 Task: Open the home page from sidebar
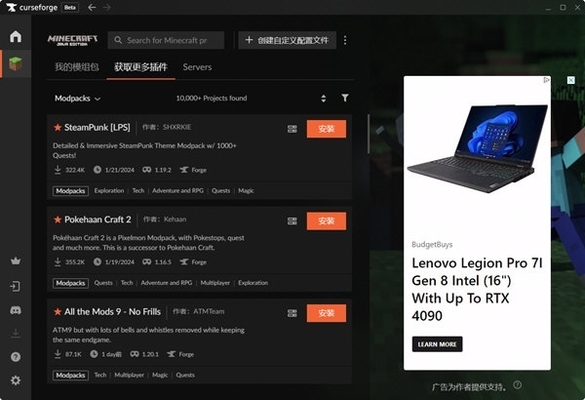(16, 36)
